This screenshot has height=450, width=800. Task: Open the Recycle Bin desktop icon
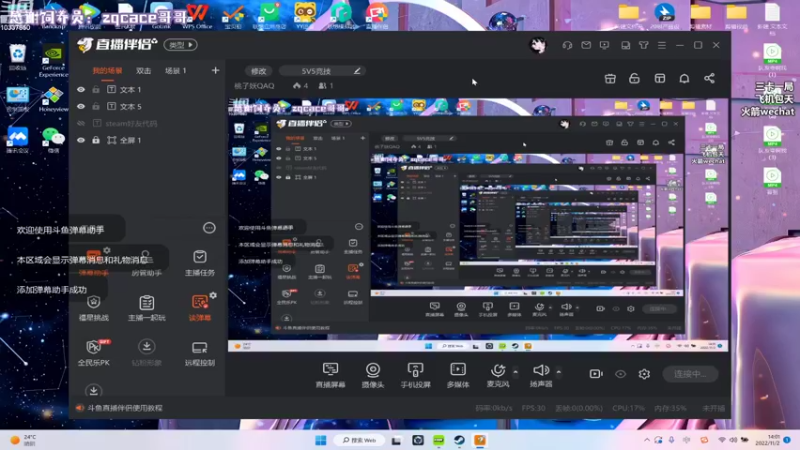(x=17, y=57)
